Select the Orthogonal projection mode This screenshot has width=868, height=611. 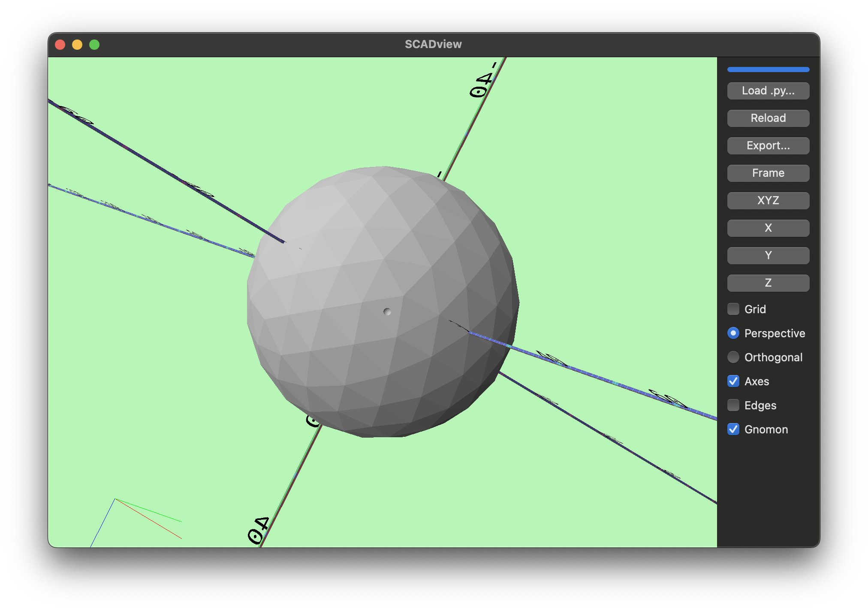pyautogui.click(x=733, y=357)
